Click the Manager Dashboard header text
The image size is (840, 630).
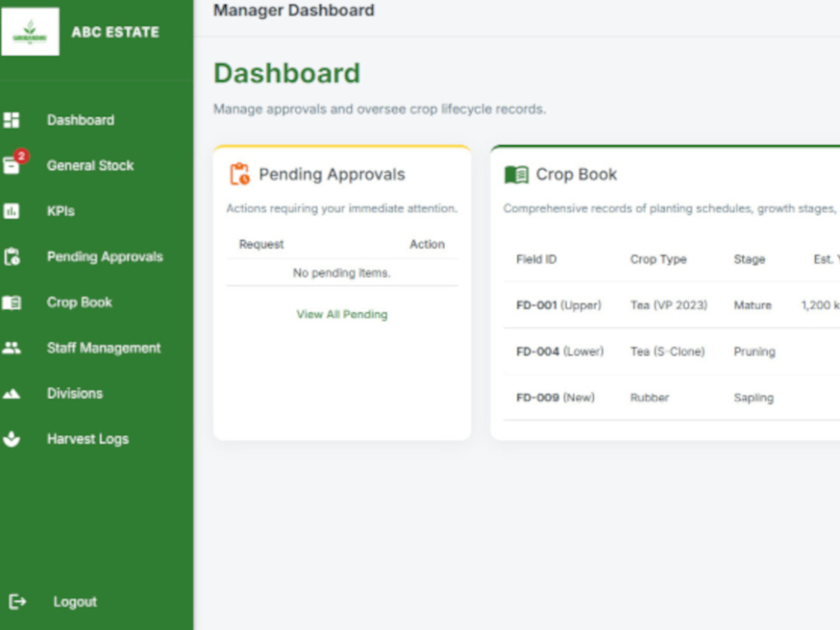[293, 10]
